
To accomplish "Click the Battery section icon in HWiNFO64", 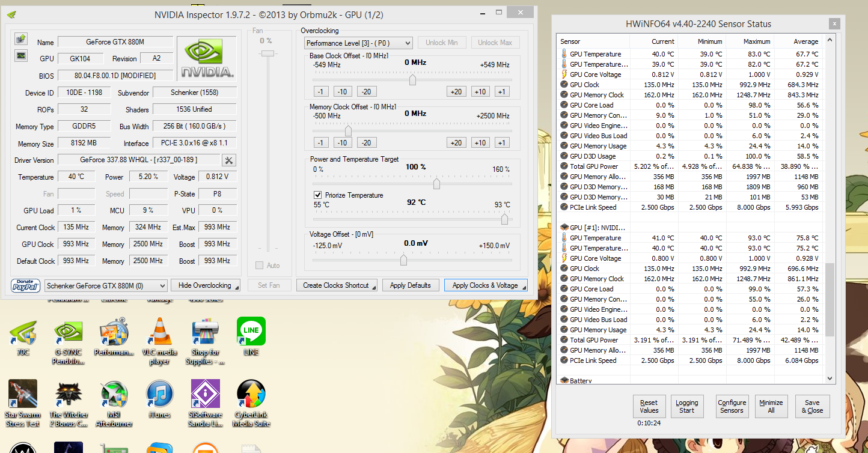I will (564, 381).
